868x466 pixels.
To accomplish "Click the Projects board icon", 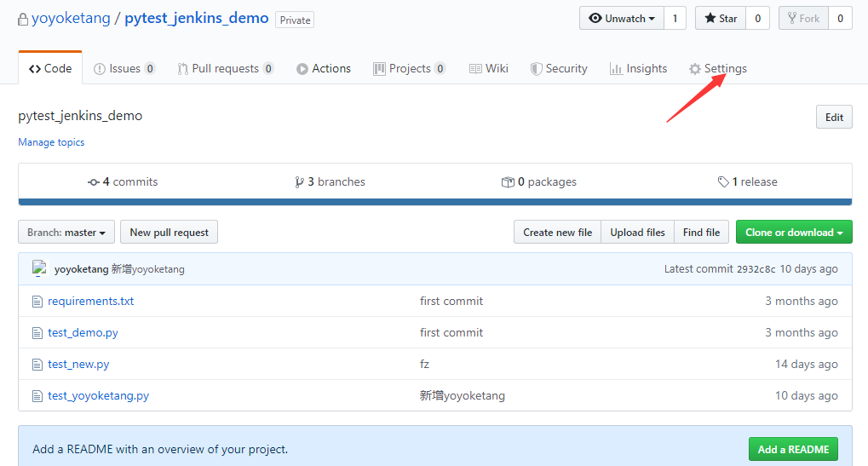I will tap(379, 69).
